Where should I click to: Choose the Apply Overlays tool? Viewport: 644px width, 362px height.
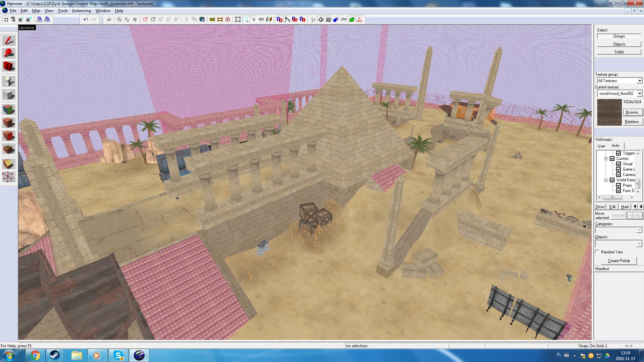9,148
